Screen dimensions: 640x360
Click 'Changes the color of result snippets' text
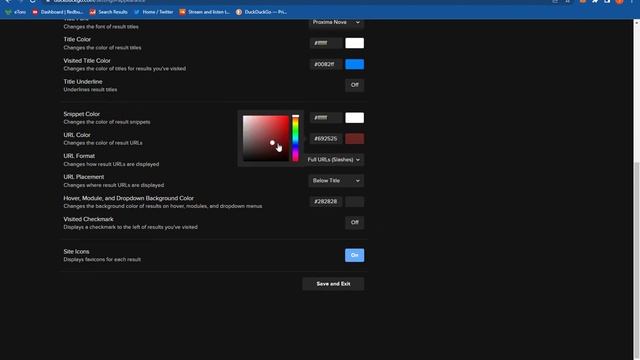[x=107, y=122]
